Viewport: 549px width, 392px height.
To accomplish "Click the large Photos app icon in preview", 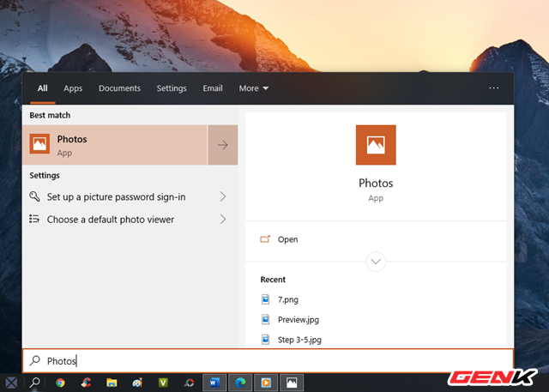I will pos(376,145).
